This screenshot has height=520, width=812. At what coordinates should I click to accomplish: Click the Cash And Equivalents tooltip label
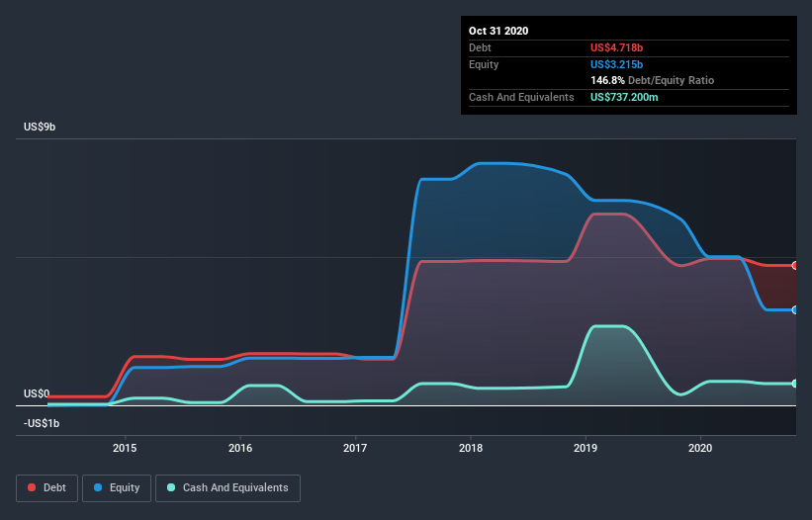tap(521, 97)
